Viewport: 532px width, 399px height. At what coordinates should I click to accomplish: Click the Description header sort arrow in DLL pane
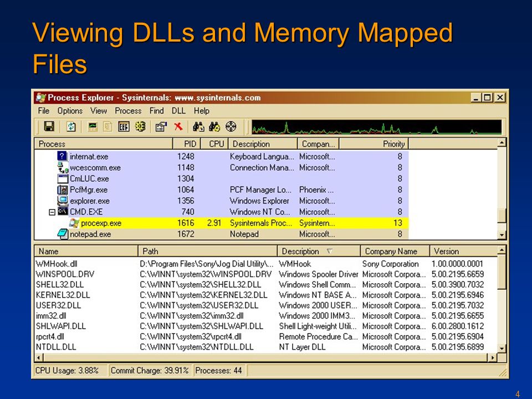pyautogui.click(x=329, y=252)
